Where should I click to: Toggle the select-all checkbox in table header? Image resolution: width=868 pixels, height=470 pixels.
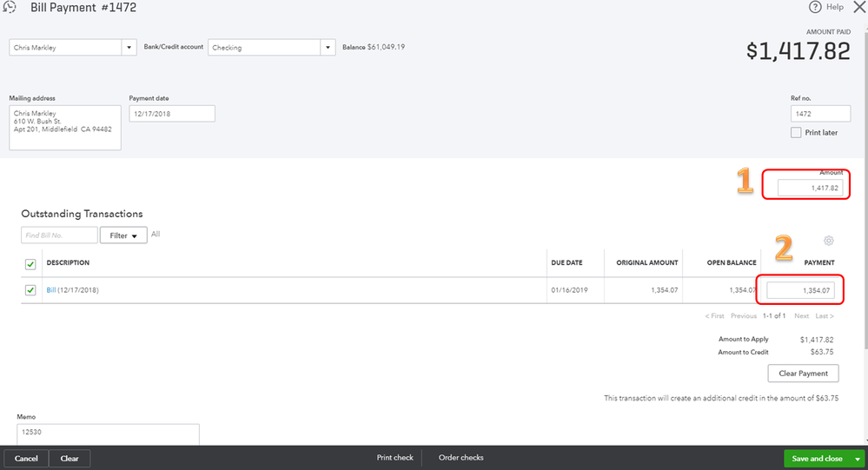click(30, 264)
